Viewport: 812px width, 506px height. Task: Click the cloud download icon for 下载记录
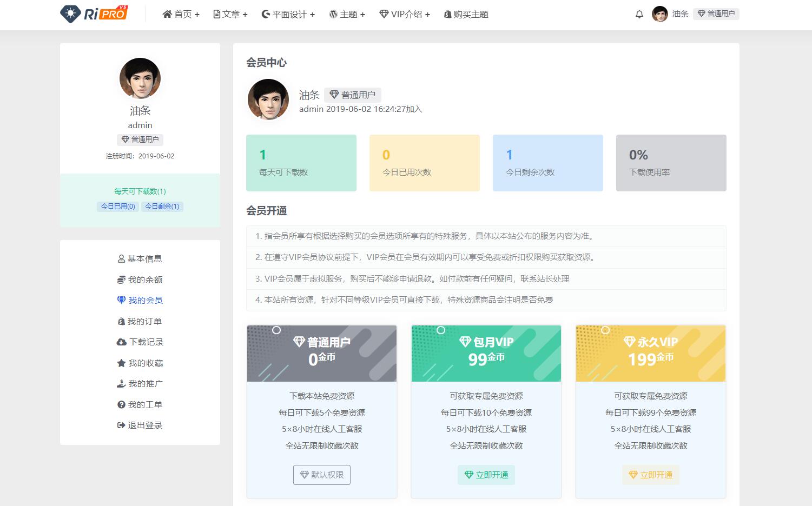tap(121, 342)
